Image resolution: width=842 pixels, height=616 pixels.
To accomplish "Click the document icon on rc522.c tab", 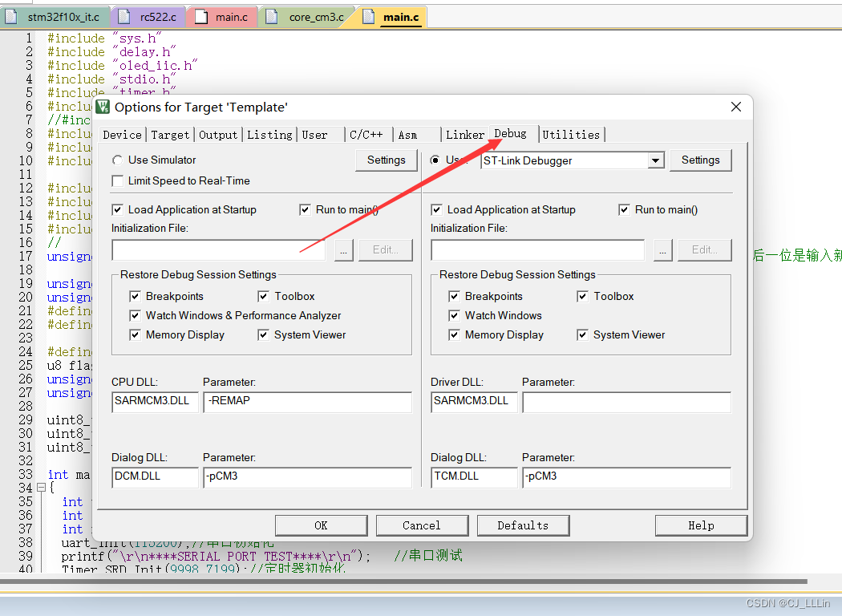I will click(x=124, y=16).
